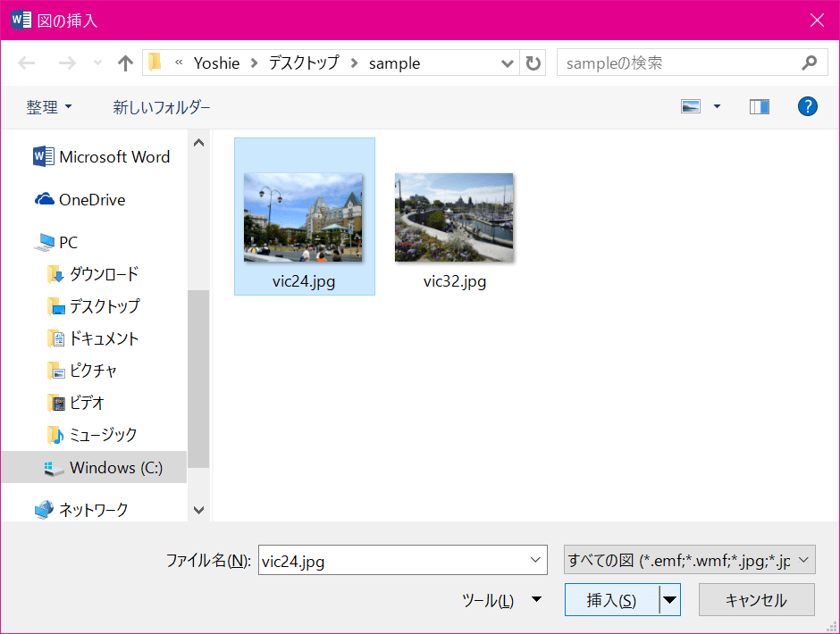Create a 新しいフォルダー
The width and height of the screenshot is (840, 634).
coord(161,107)
